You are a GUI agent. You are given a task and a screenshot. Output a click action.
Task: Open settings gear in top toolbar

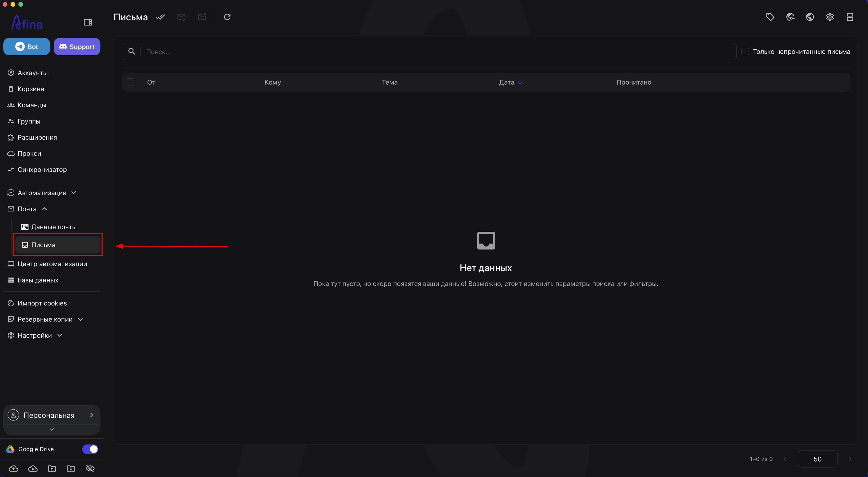tap(830, 17)
